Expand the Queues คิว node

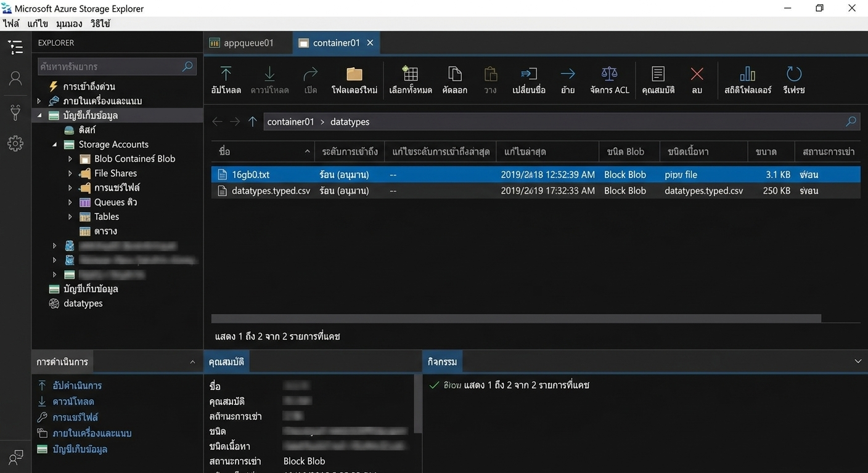[x=70, y=203]
